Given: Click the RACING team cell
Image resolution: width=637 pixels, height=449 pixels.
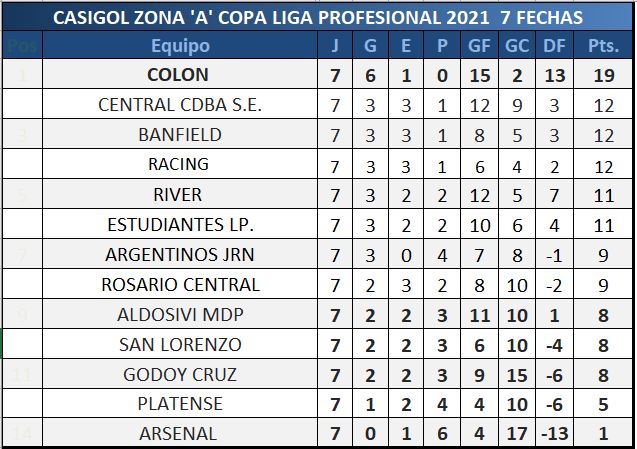Looking at the screenshot, I should point(180,164).
